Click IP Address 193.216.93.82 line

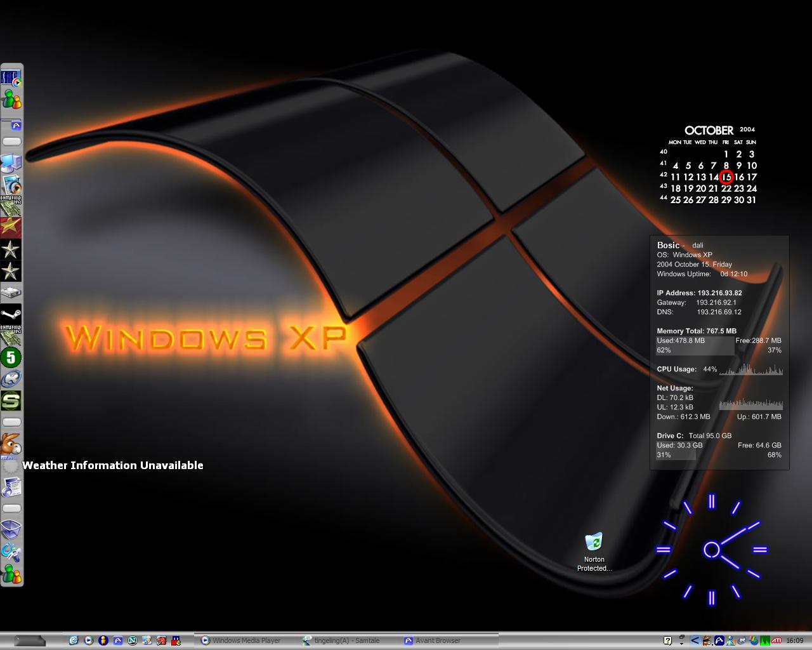coord(699,293)
